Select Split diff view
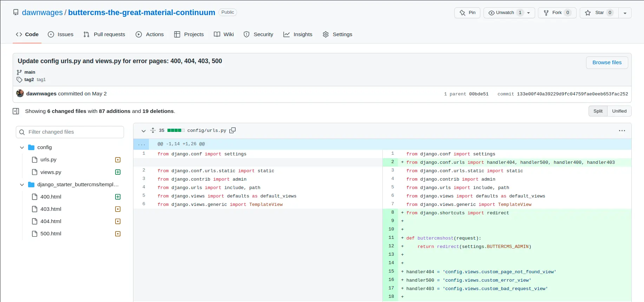The height and width of the screenshot is (302, 644). coord(598,111)
